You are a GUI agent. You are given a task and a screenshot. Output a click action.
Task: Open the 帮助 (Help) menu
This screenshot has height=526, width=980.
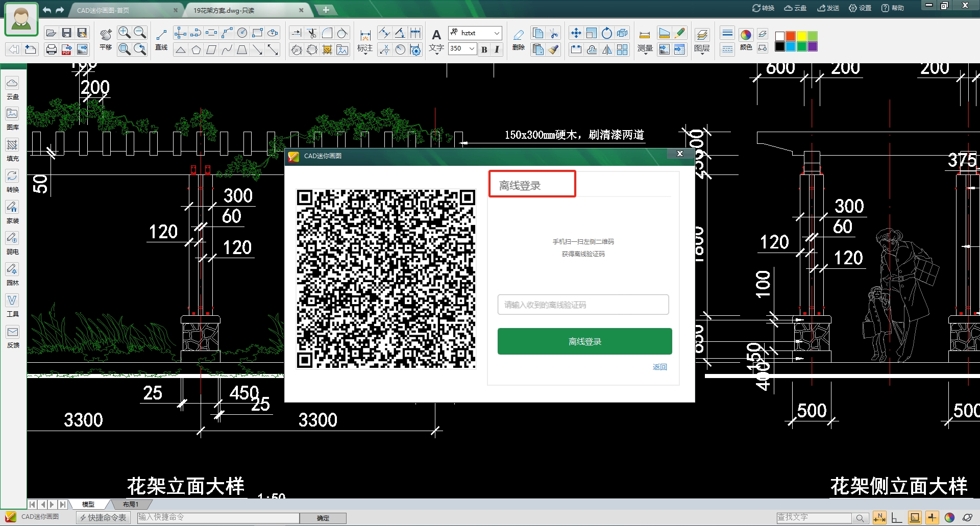[x=893, y=8]
